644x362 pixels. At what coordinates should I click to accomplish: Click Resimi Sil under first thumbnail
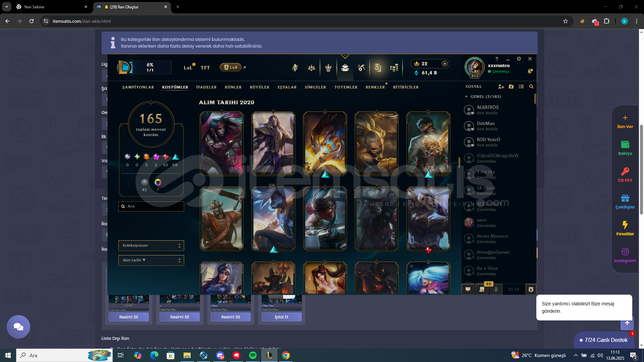point(129,317)
